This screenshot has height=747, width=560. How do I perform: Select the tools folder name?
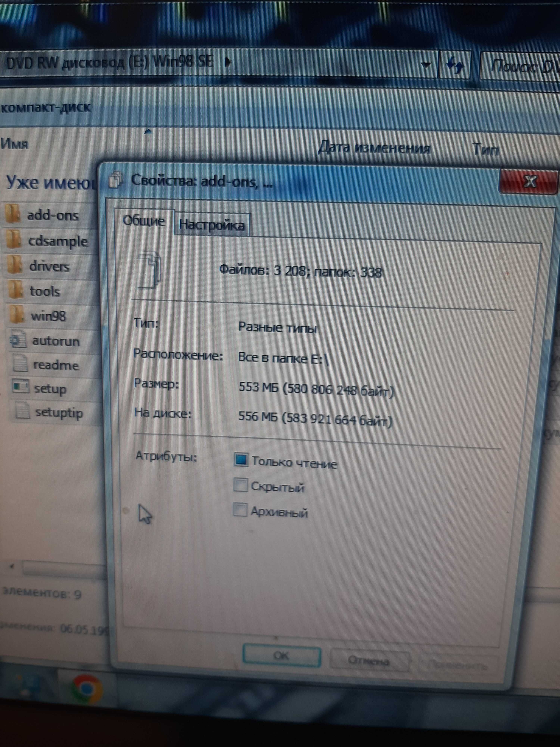pyautogui.click(x=45, y=292)
